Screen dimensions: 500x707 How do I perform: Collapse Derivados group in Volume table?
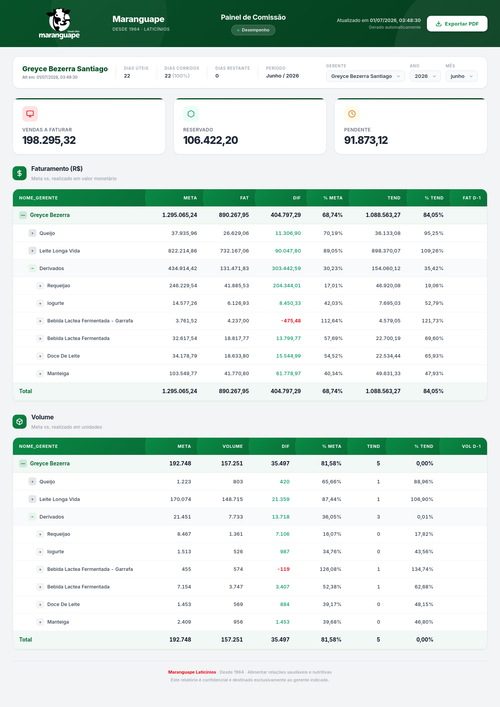(x=32, y=517)
